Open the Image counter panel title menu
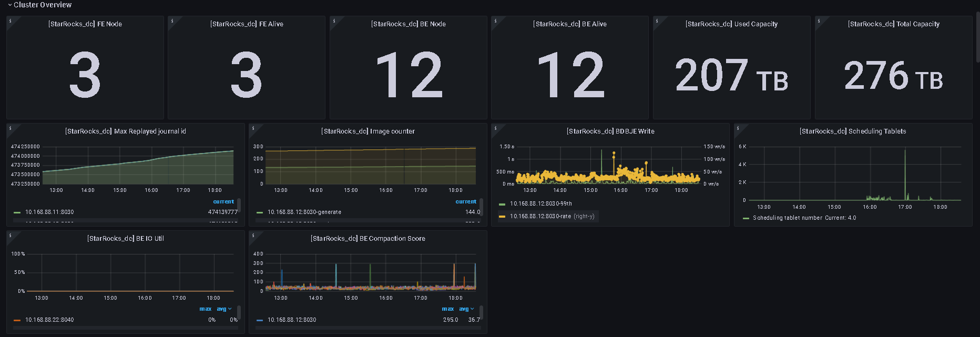Image resolution: width=980 pixels, height=337 pixels. coord(368,131)
